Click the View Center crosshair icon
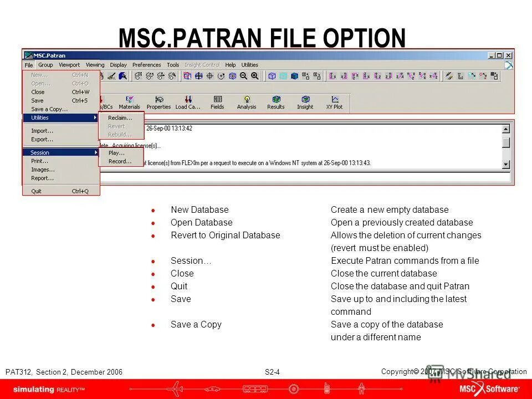The image size is (532, 399). 209,76
